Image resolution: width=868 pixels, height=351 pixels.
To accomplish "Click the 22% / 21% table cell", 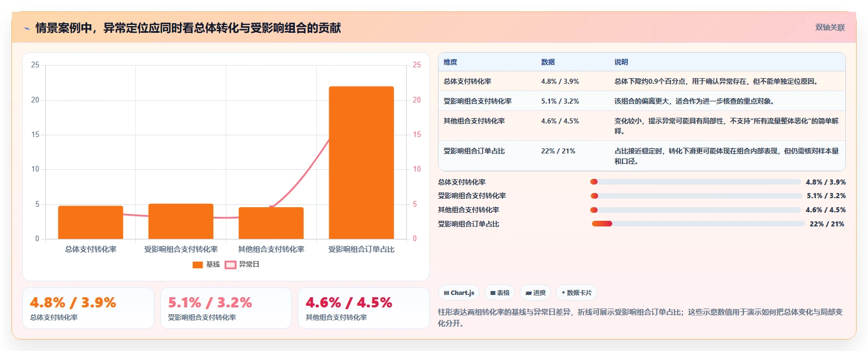I will [558, 151].
